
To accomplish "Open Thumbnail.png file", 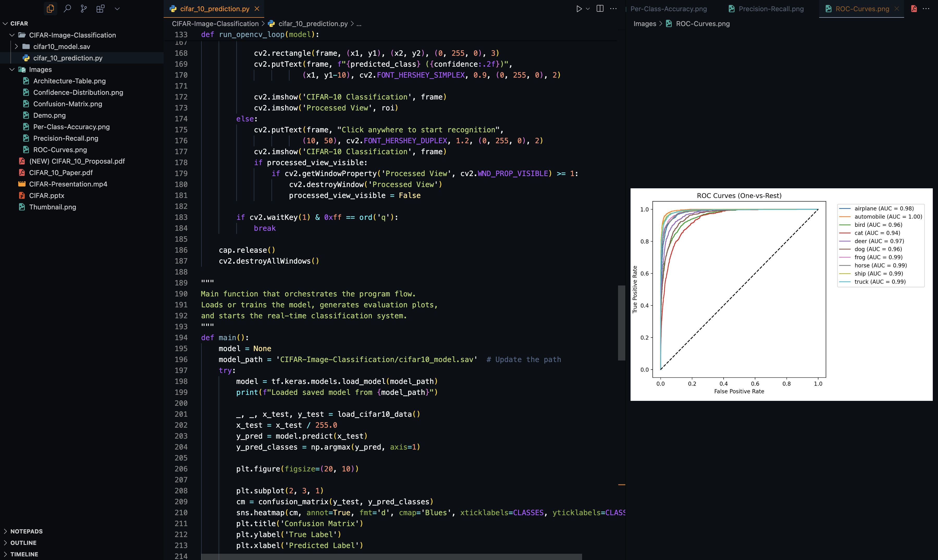I will click(x=52, y=207).
